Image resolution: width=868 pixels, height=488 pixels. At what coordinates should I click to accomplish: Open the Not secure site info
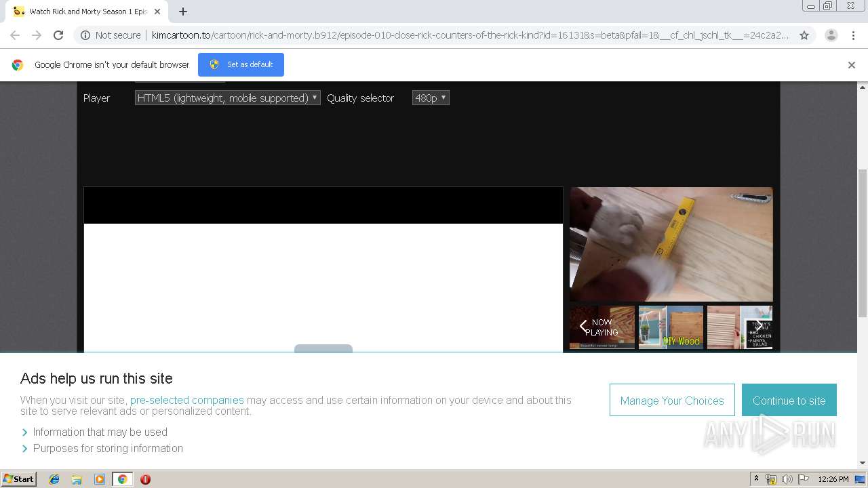(x=111, y=35)
